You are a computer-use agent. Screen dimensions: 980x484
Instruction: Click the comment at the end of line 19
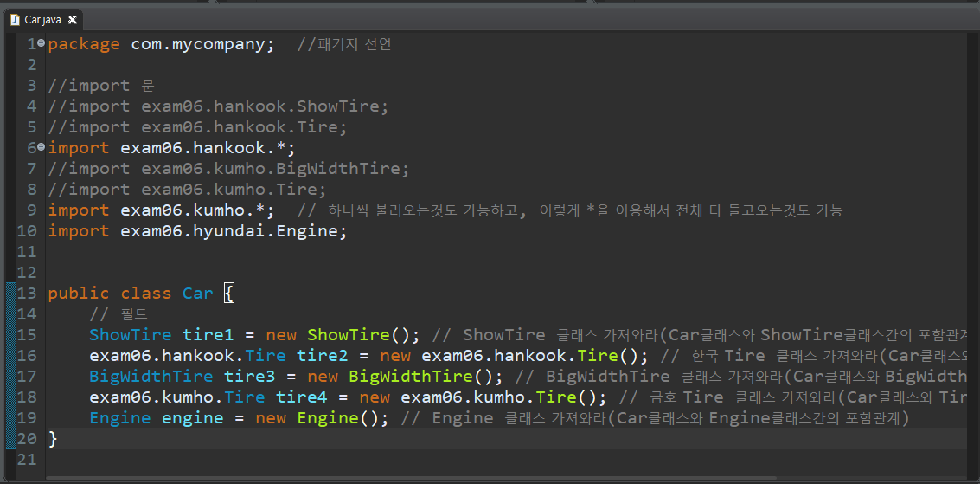(x=655, y=417)
